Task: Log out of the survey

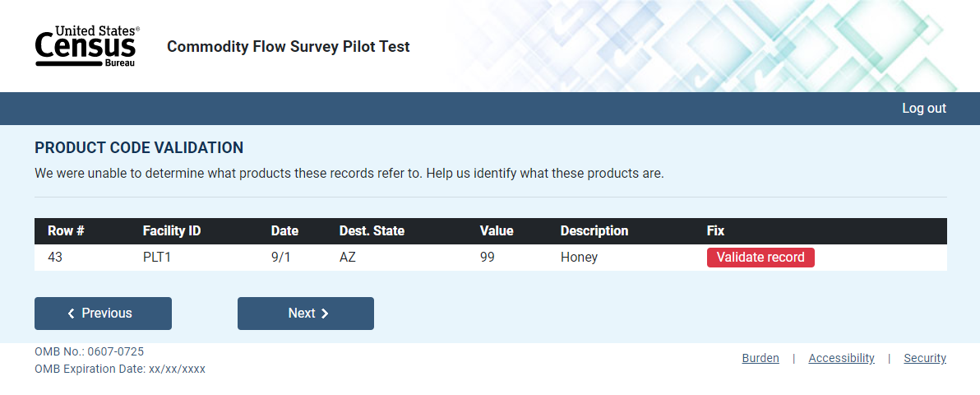Action: click(923, 109)
